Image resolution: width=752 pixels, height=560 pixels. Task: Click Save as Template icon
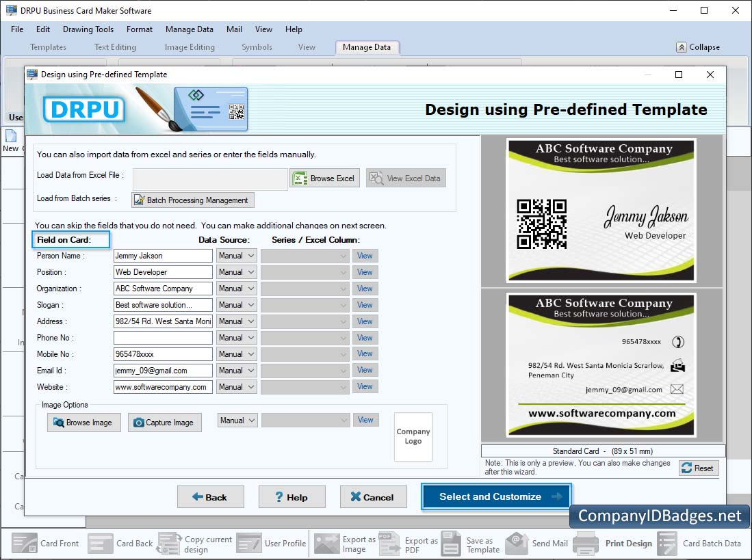[x=451, y=543]
